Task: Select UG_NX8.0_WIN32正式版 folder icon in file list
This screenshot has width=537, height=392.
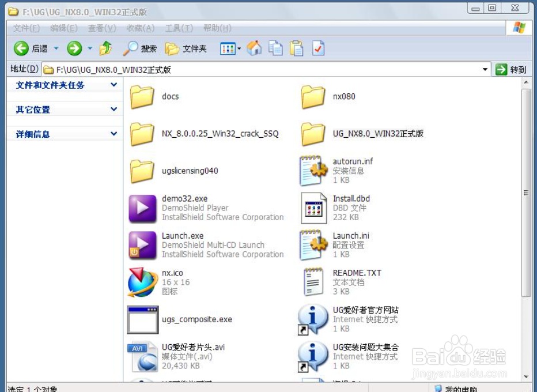Action: pyautogui.click(x=313, y=134)
